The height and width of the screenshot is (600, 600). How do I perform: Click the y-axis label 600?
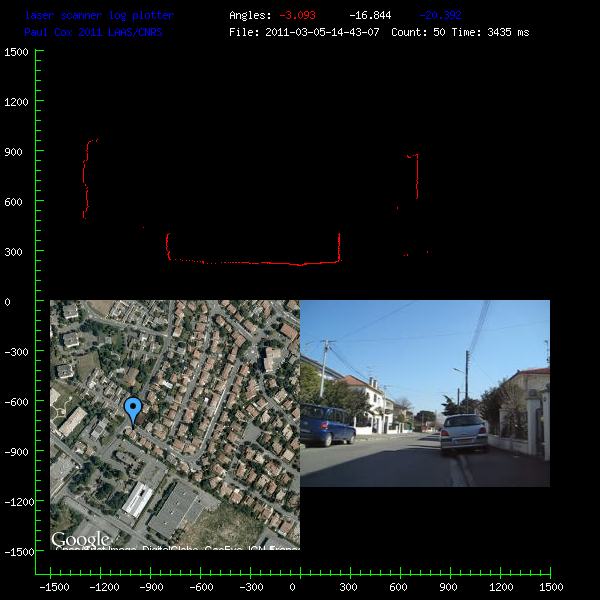pos(13,202)
